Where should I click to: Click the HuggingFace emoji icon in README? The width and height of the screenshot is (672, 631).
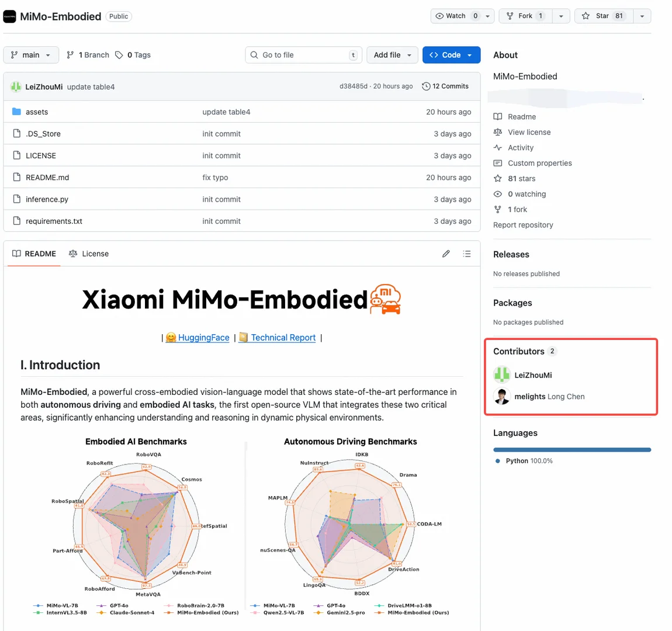point(171,338)
